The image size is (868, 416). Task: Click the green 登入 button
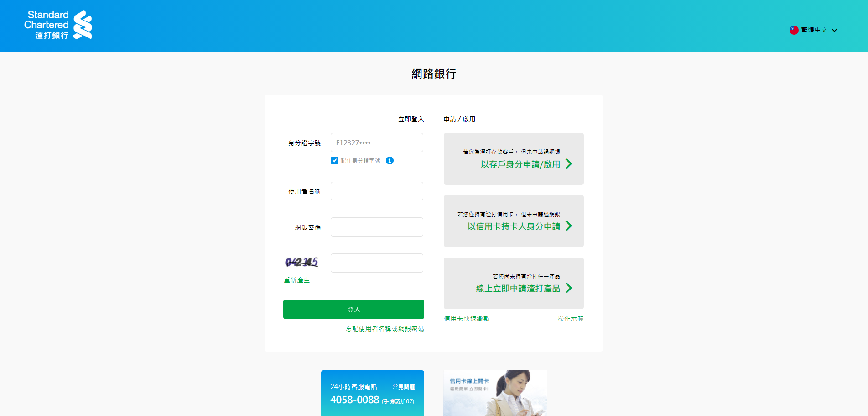click(353, 309)
